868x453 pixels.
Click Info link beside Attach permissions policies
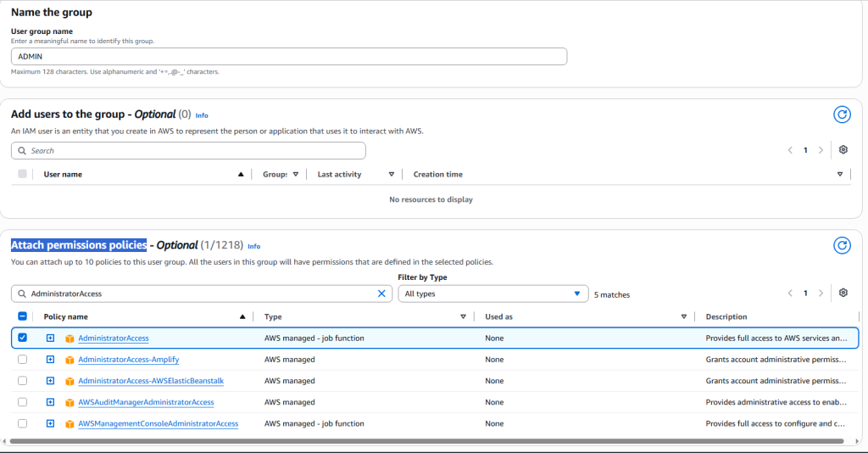pos(253,246)
